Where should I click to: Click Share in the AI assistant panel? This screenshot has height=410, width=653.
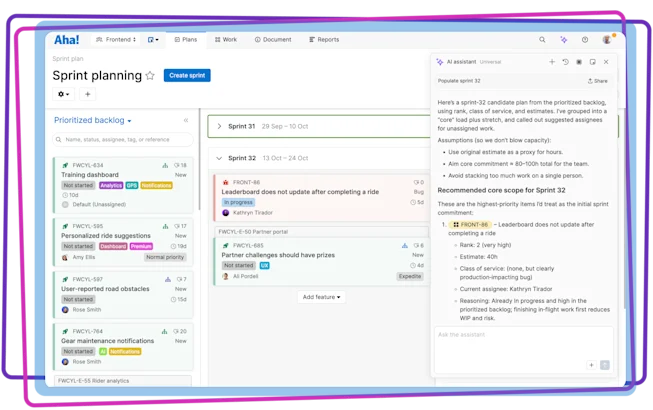click(x=598, y=81)
